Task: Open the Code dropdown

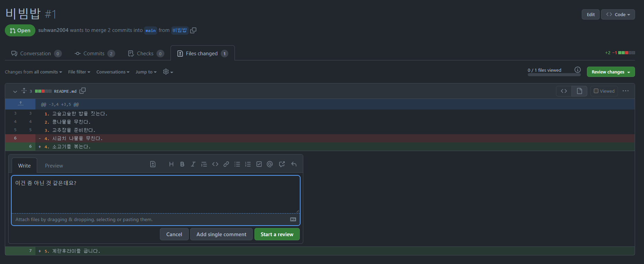Action: tap(618, 14)
